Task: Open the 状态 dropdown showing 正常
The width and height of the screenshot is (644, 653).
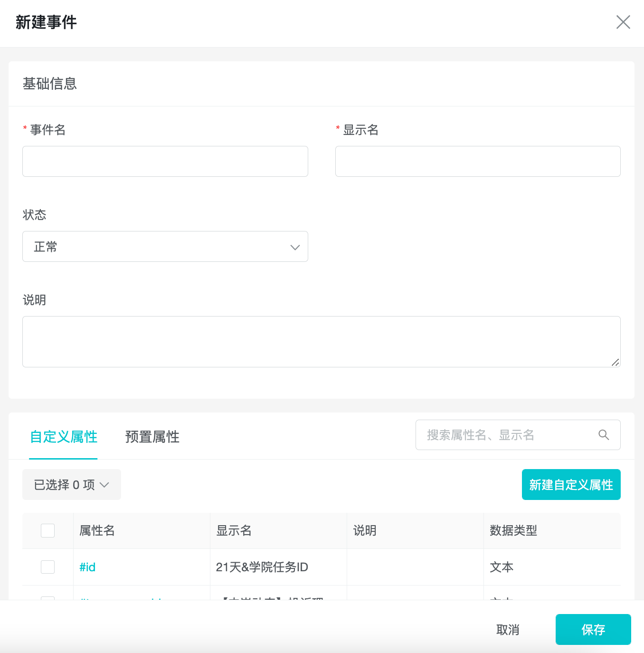Action: (x=165, y=247)
